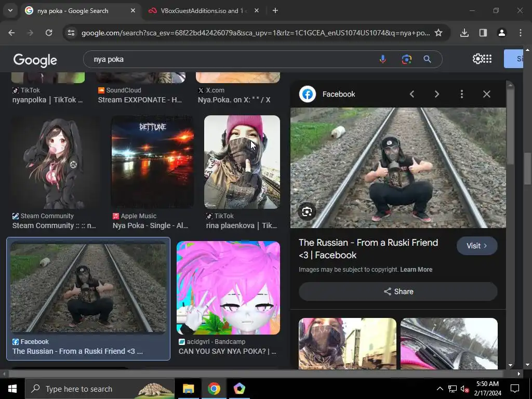Click the nya poka search box

[231, 59]
